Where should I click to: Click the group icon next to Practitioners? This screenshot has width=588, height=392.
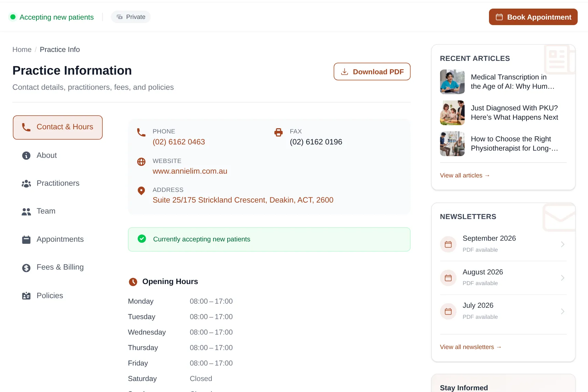click(26, 184)
